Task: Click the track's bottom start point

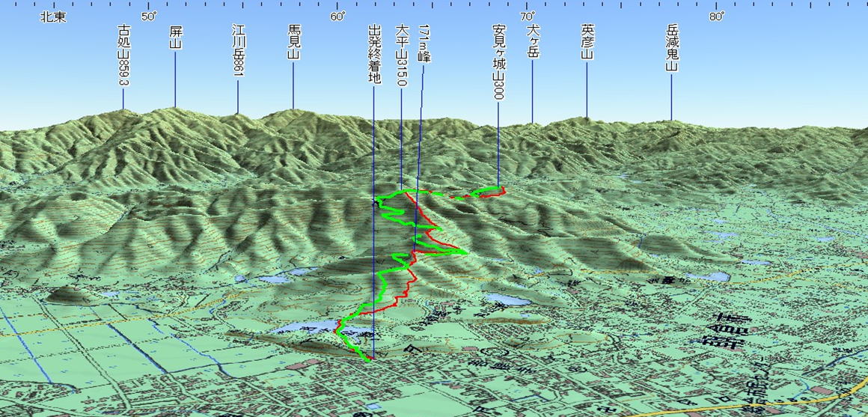Action: (370, 359)
